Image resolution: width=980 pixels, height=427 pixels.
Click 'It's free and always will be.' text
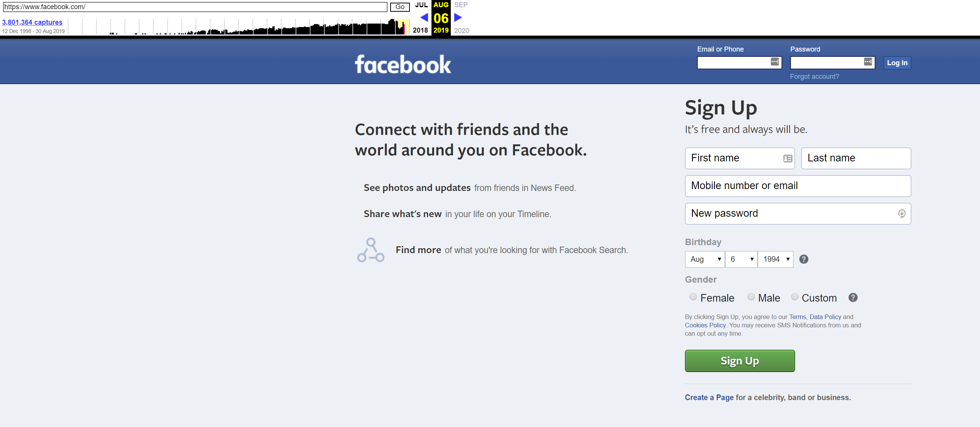746,130
